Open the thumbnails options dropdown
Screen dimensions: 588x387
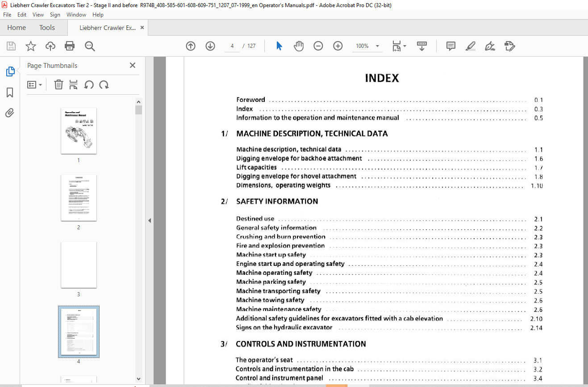point(34,84)
